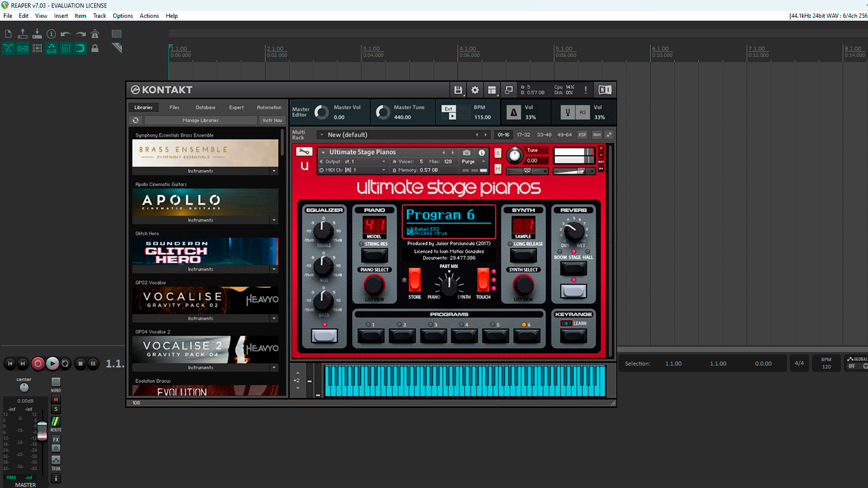Open Project Settings info icon in toolbar
This screenshot has height=488, width=868.
coord(51,34)
